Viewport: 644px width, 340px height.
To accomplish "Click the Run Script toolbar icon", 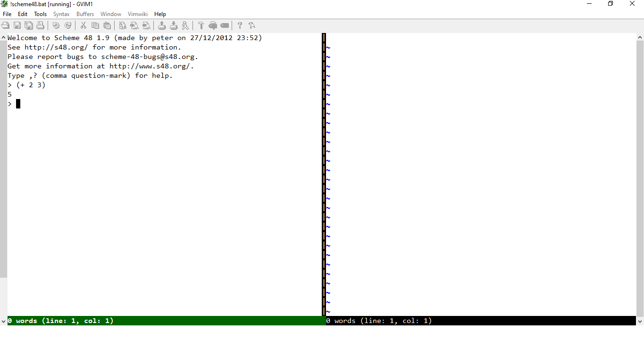I will [x=185, y=25].
